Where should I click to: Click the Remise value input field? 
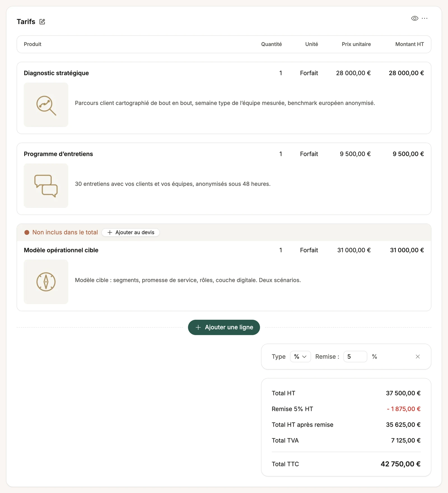point(355,357)
